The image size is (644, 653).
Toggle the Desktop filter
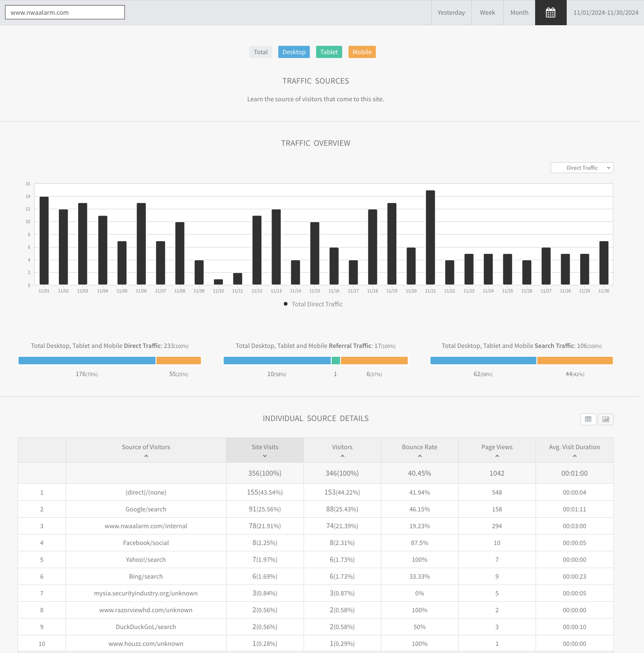coord(294,52)
